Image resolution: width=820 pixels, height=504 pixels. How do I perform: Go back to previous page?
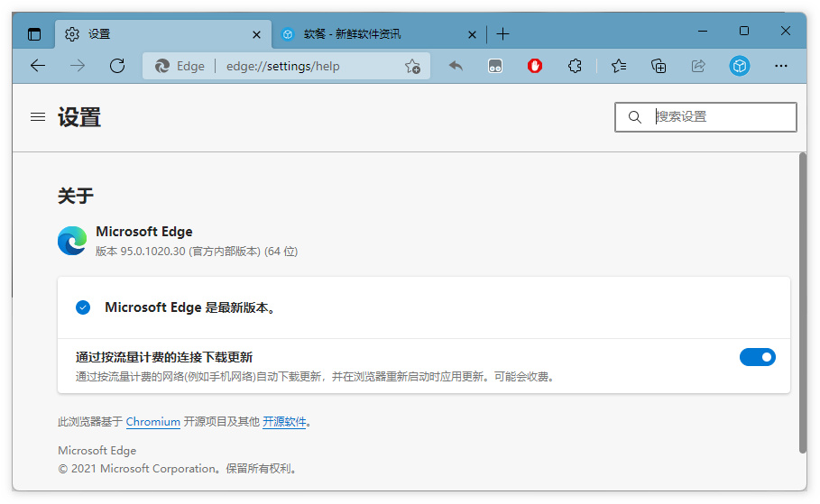click(38, 66)
